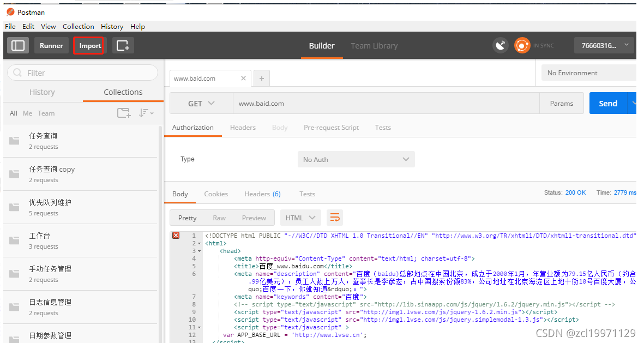
Task: Collapse the script block on line 11
Action: (x=200, y=327)
